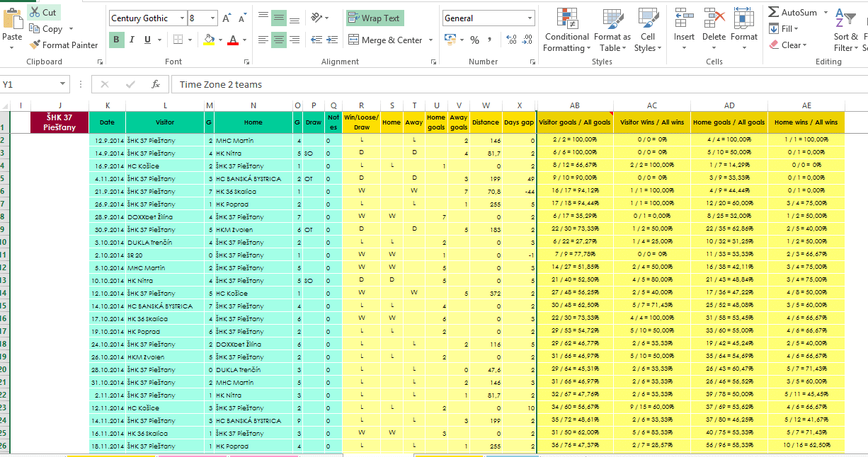Select the date cell 12.9.2014
The width and height of the screenshot is (868, 457).
(107, 141)
